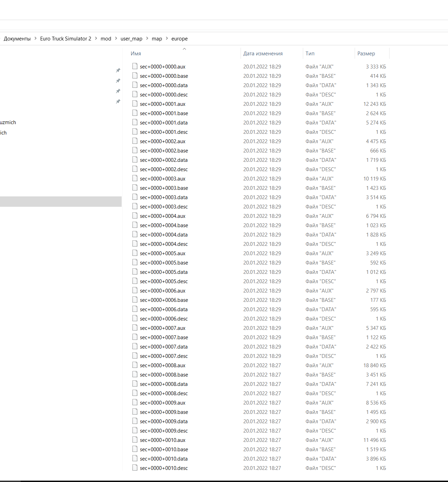Click file icon of sec+0000+0001.aux
The image size is (448, 482).
click(x=135, y=103)
